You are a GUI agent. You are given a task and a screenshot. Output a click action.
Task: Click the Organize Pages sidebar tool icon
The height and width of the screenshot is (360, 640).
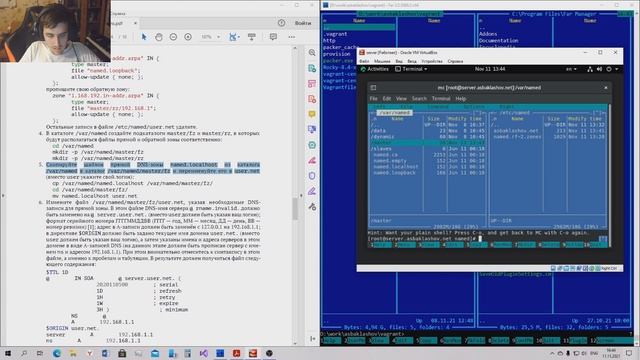(x=312, y=84)
